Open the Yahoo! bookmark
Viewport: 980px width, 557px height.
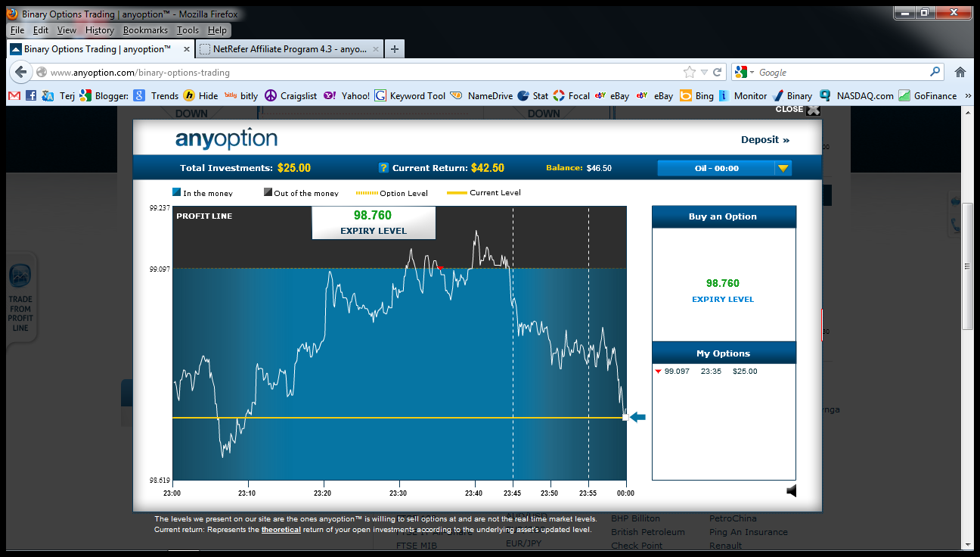tap(347, 96)
